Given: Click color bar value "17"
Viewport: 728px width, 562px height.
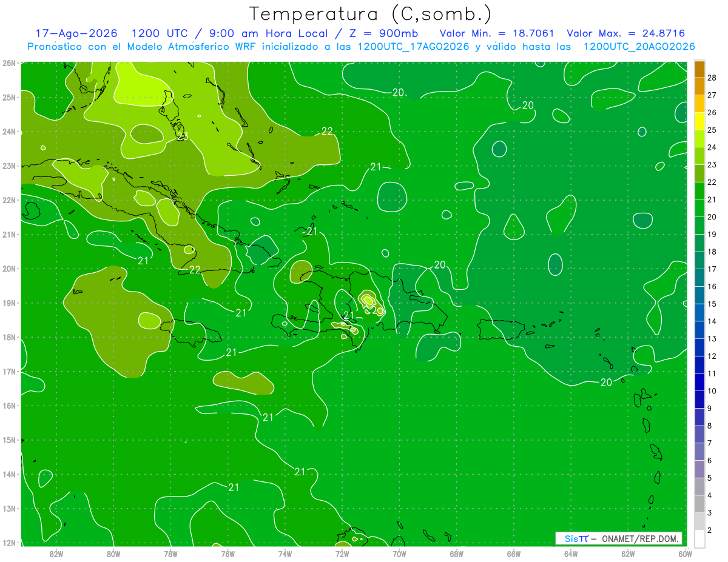Looking at the screenshot, I should [712, 269].
